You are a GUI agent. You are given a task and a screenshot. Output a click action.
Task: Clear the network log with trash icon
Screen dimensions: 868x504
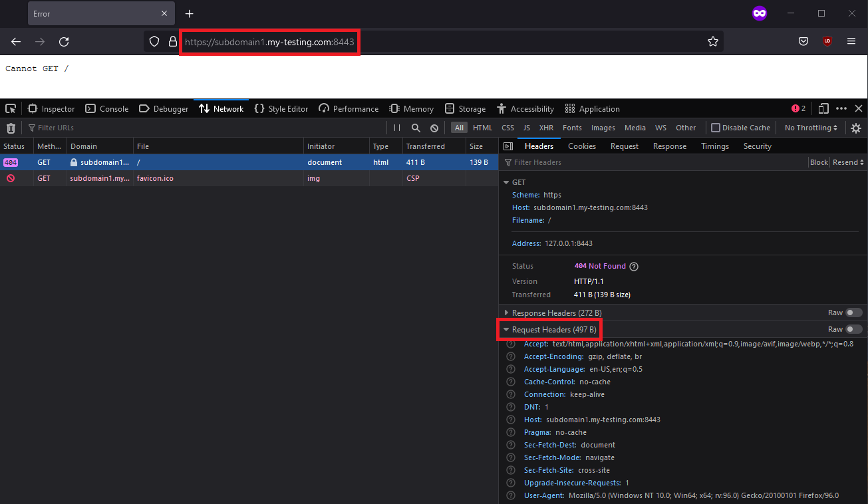pyautogui.click(x=11, y=128)
